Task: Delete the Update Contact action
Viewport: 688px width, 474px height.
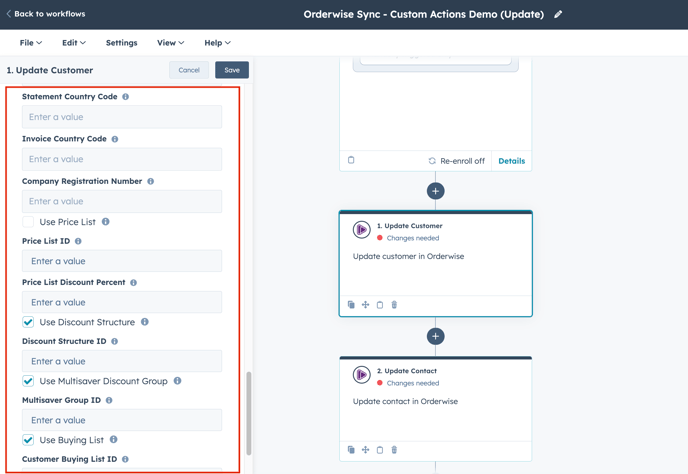Action: (394, 450)
